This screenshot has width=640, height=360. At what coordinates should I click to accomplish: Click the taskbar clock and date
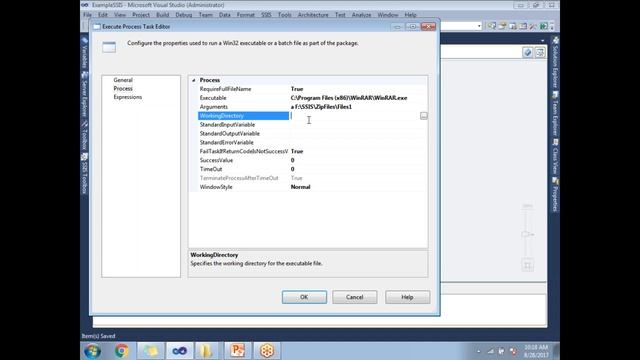point(536,351)
